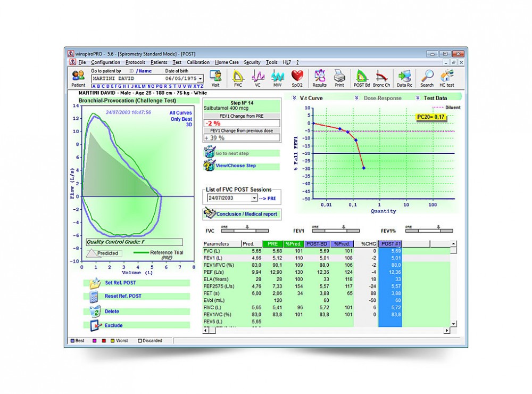
Task: Open the Protocols menu
Action: 135,62
